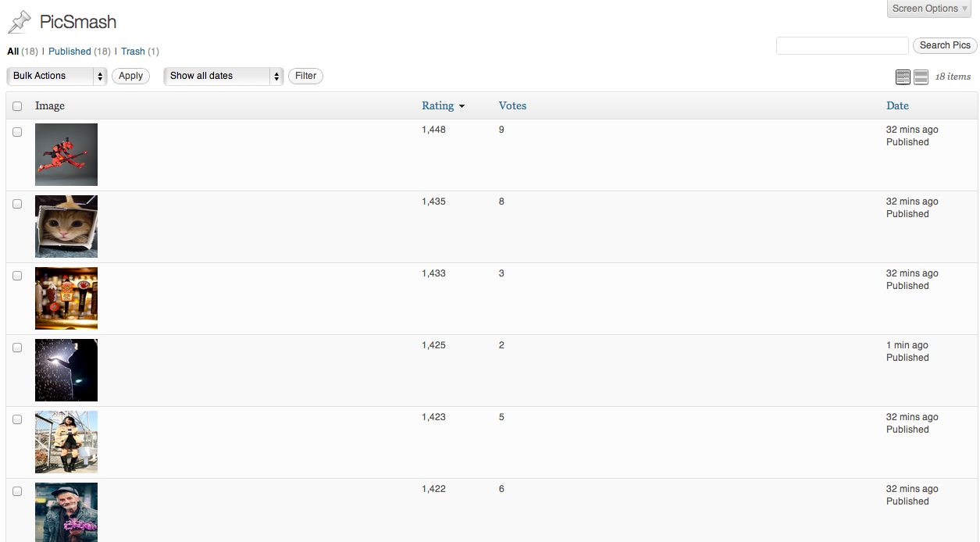
Task: Check the row rated 1,425
Action: tap(17, 348)
